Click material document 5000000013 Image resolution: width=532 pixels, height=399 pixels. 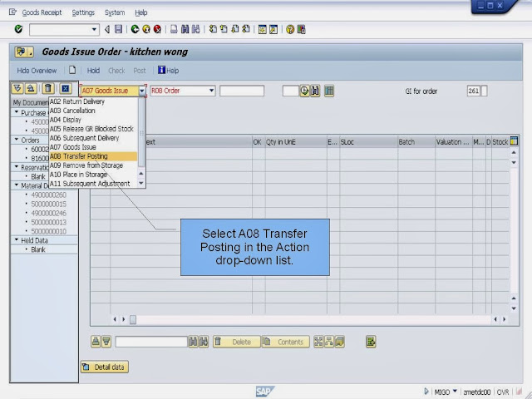click(48, 222)
